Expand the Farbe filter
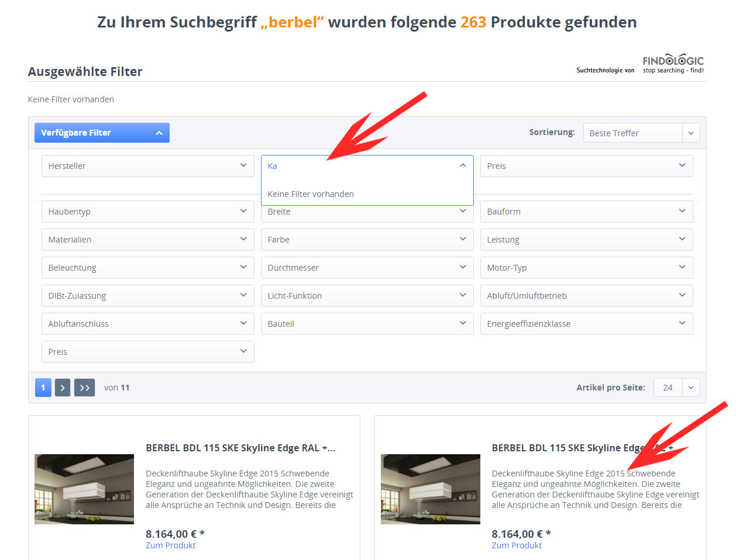 tap(367, 240)
